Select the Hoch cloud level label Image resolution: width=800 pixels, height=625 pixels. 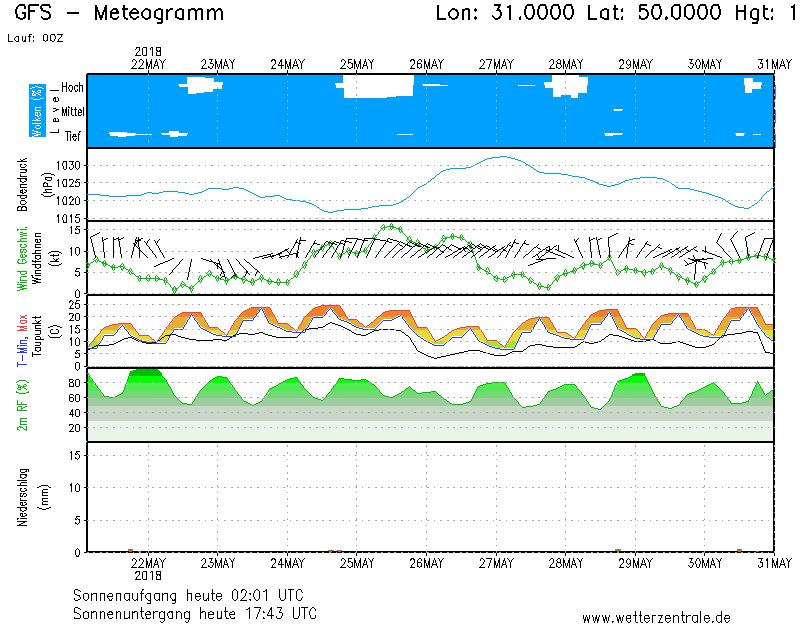(x=72, y=88)
